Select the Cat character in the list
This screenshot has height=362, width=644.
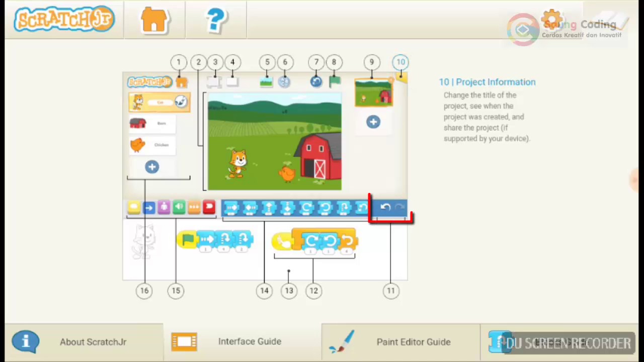click(x=159, y=102)
